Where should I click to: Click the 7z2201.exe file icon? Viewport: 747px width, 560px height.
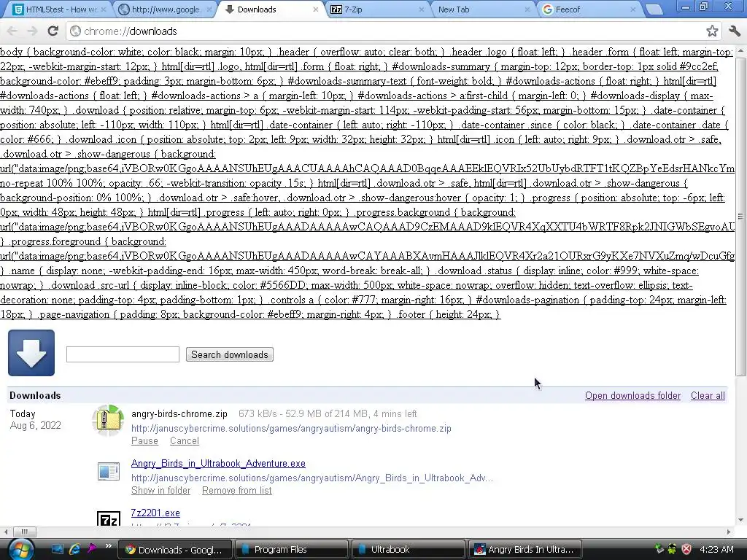(109, 518)
